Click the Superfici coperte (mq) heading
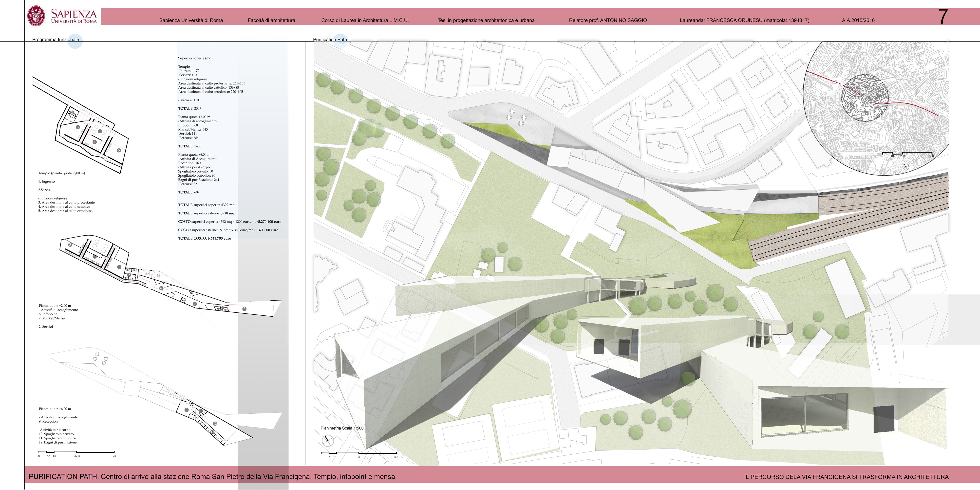 coord(195,58)
